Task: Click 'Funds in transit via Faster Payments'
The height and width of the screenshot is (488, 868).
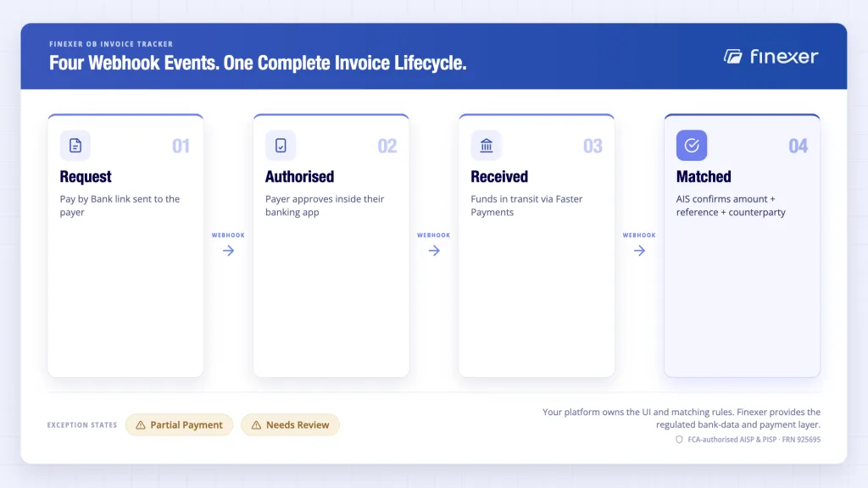Action: tap(526, 205)
